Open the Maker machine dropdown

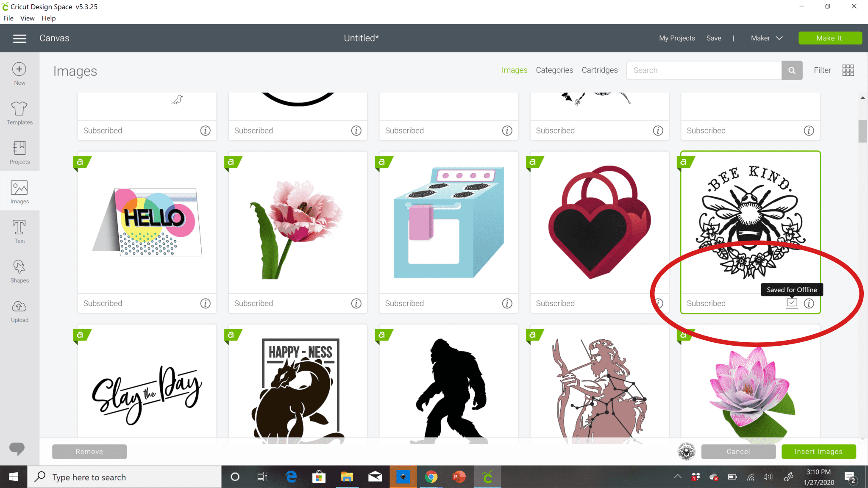tap(766, 38)
